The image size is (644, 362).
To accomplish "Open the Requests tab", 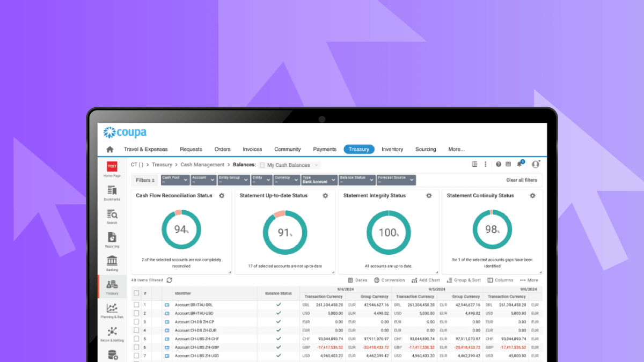I will (x=191, y=150).
